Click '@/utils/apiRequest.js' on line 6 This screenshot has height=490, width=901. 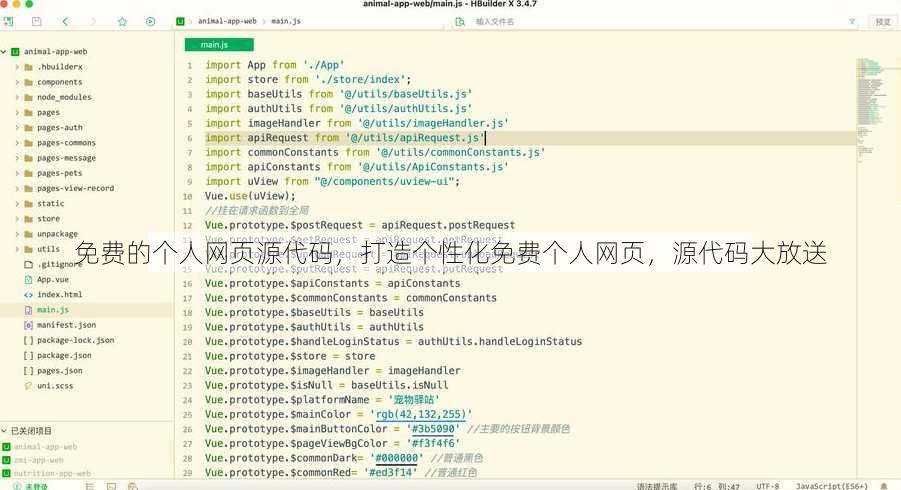tap(414, 138)
